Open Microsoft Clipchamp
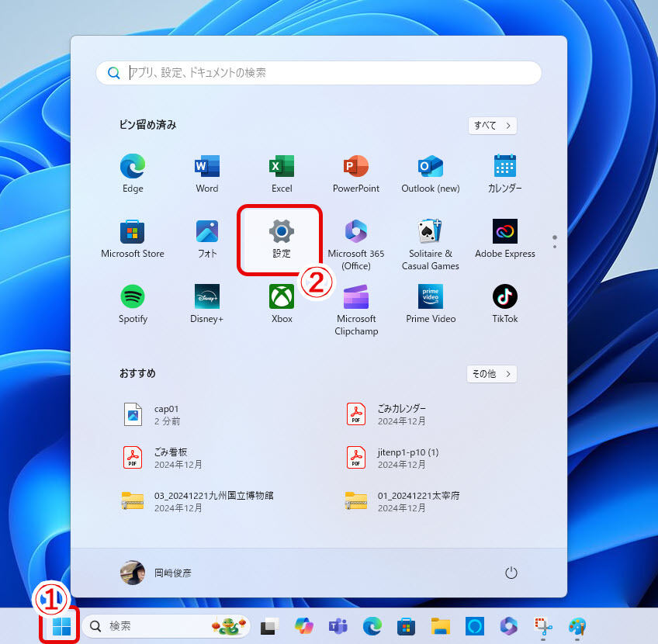This screenshot has height=644, width=658. [x=356, y=310]
